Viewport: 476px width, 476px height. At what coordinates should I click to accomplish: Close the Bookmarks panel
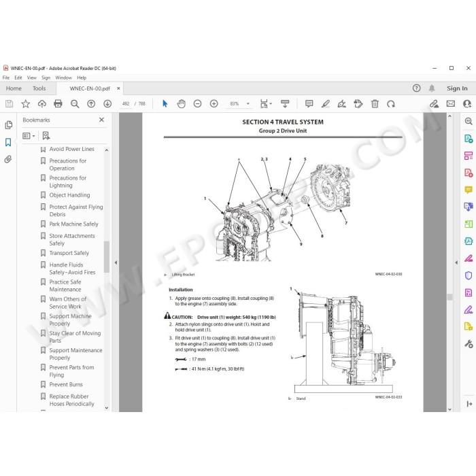101,120
